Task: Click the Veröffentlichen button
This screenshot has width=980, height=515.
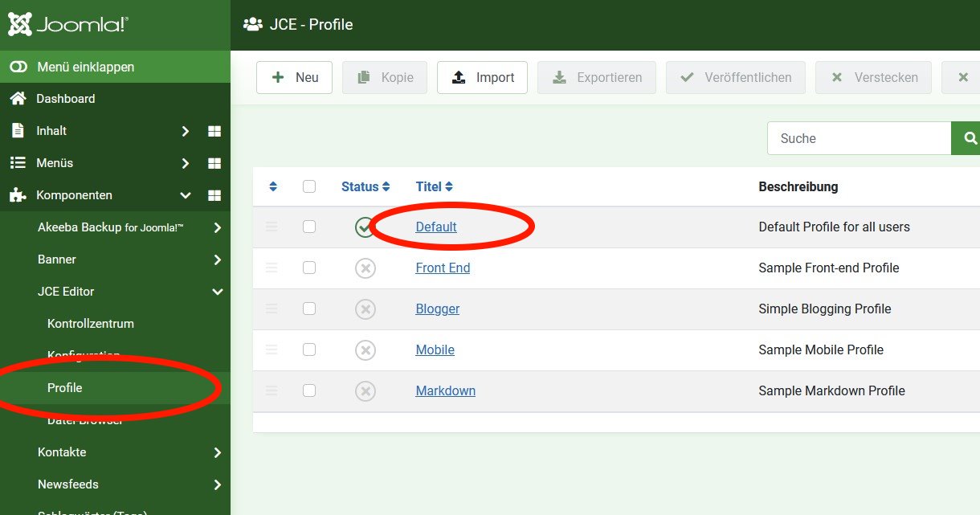Action: [x=736, y=77]
